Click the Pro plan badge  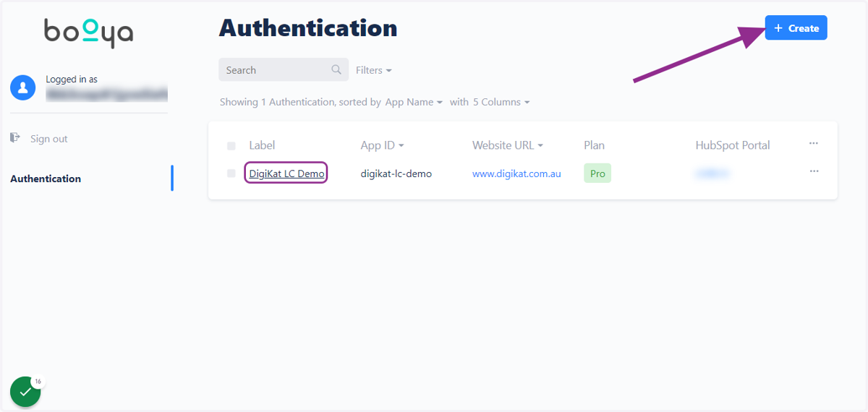coord(597,173)
